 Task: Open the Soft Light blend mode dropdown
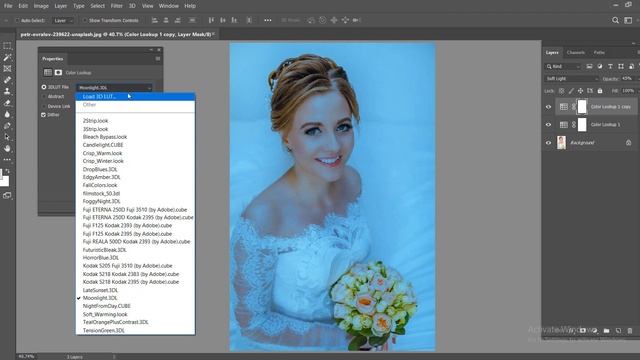pyautogui.click(x=571, y=78)
